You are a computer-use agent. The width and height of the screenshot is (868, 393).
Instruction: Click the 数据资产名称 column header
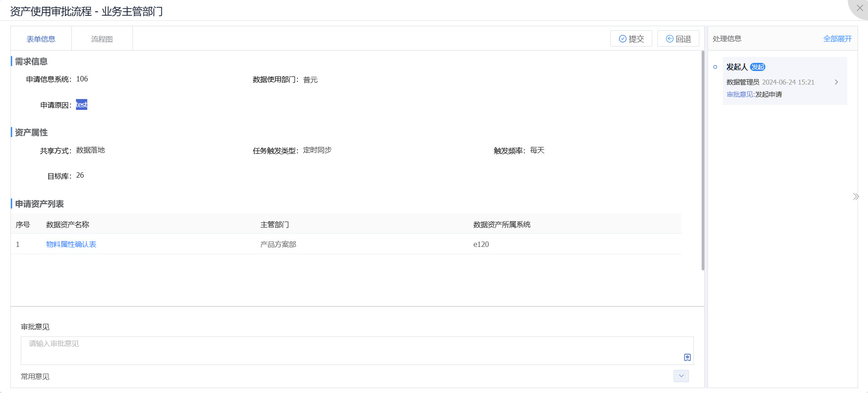[x=67, y=224]
